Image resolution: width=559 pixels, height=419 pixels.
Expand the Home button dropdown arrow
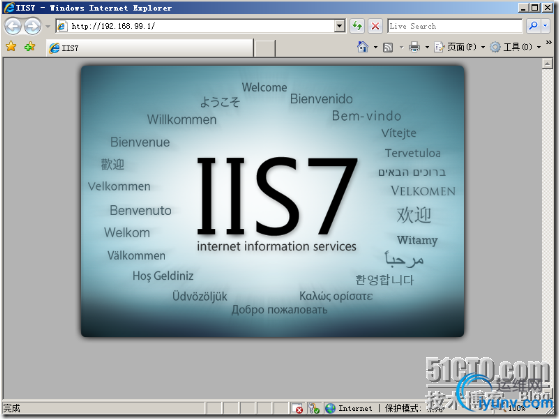[375, 47]
